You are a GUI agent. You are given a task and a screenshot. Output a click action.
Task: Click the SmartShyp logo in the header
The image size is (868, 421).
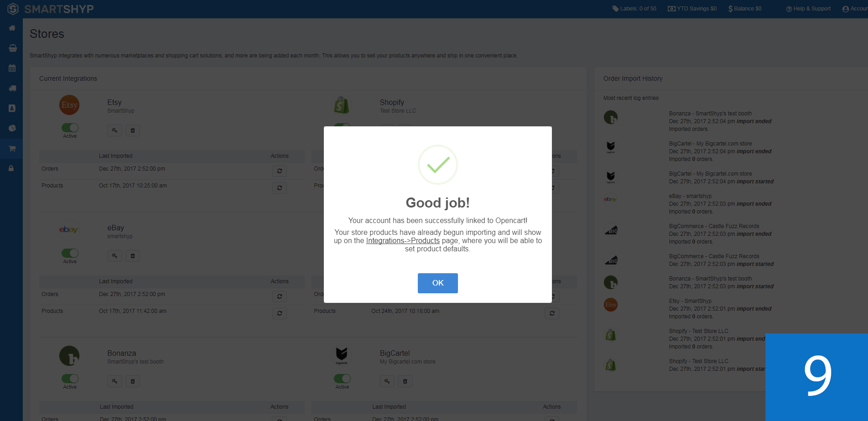50,9
